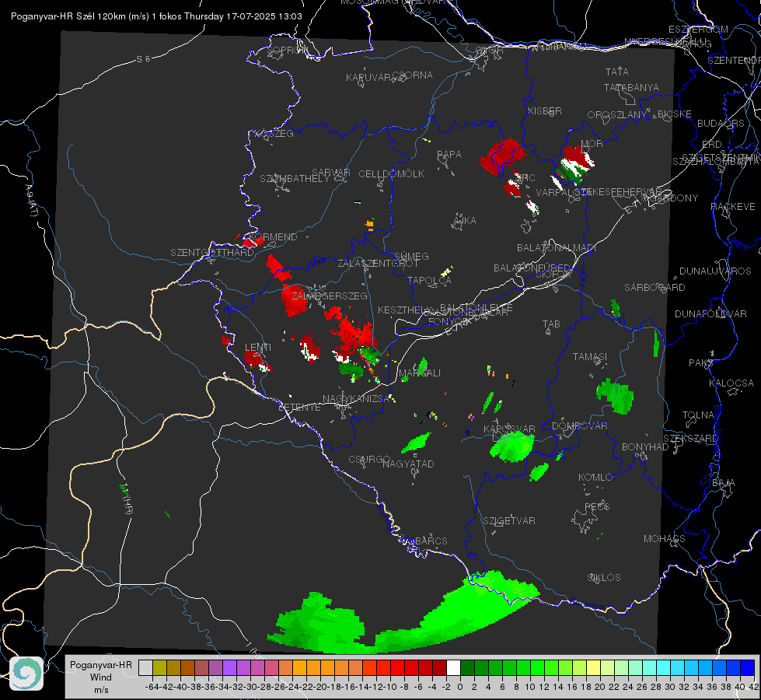Select the SZOMBATHELY label on the map

pos(294,179)
